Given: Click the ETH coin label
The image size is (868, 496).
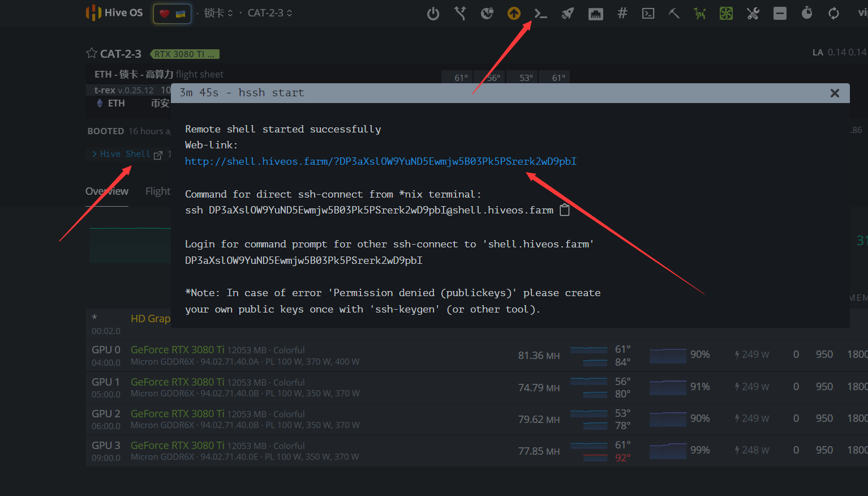Looking at the screenshot, I should pyautogui.click(x=116, y=103).
